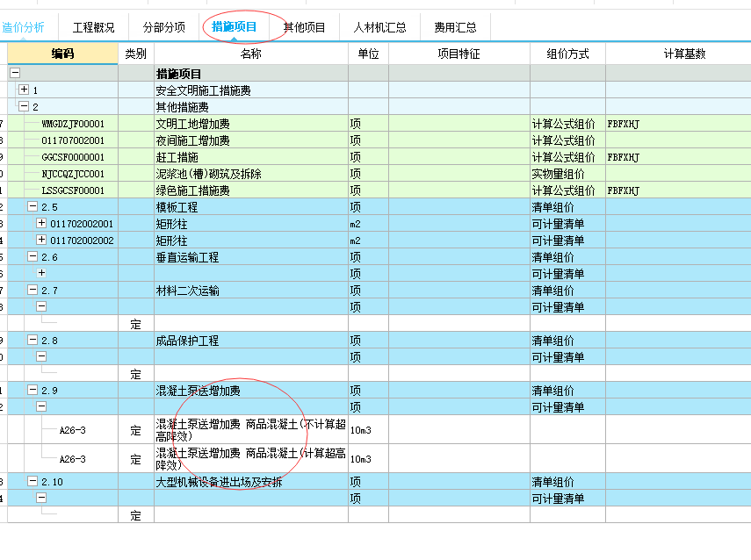Select the 措施项目 tab
The height and width of the screenshot is (560, 751).
tap(235, 27)
